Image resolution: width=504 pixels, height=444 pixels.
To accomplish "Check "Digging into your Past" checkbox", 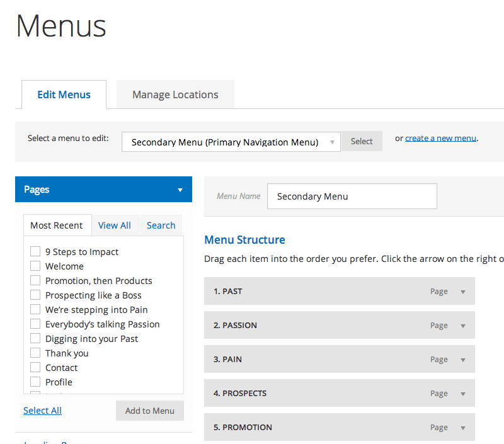I will tap(35, 338).
